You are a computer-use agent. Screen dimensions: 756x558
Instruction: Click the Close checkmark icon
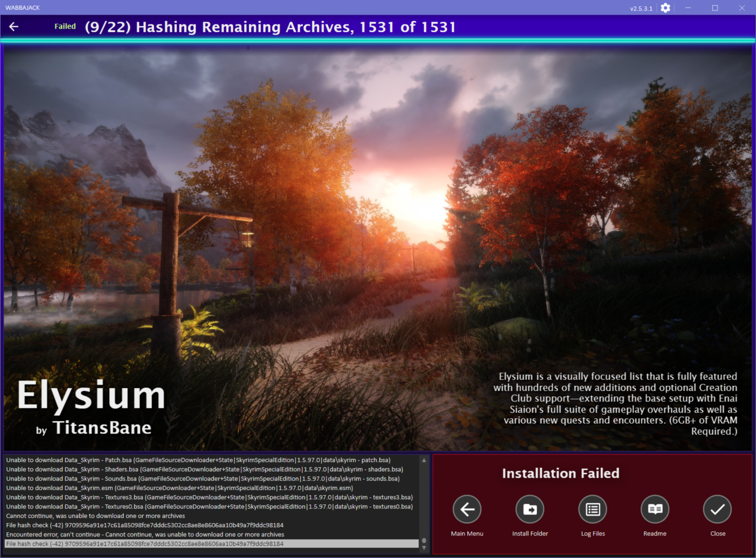click(x=718, y=509)
